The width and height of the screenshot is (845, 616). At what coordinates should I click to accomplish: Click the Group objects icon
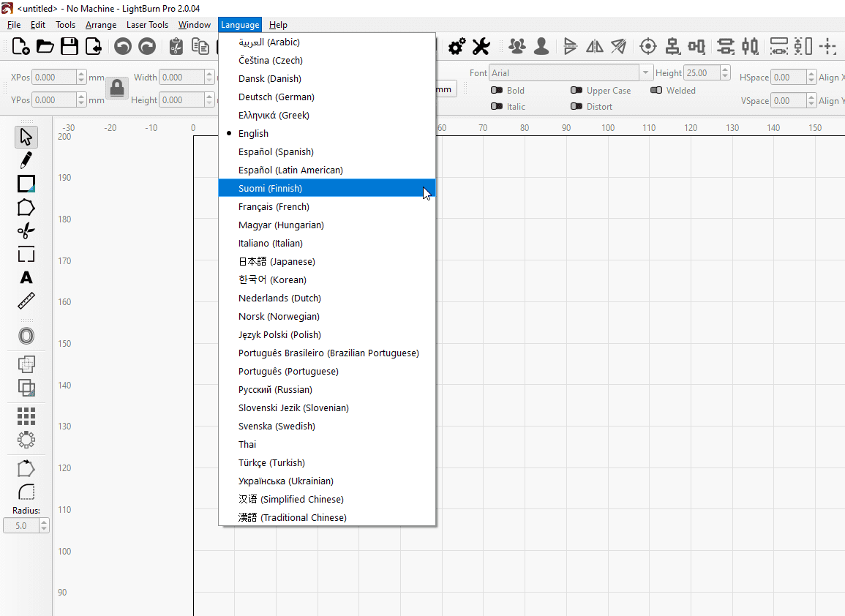click(517, 46)
